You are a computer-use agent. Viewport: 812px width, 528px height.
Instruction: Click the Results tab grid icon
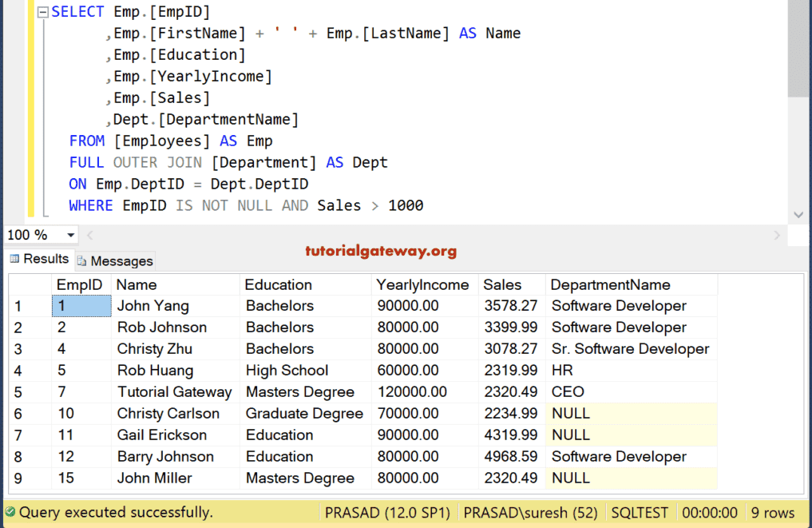[14, 259]
